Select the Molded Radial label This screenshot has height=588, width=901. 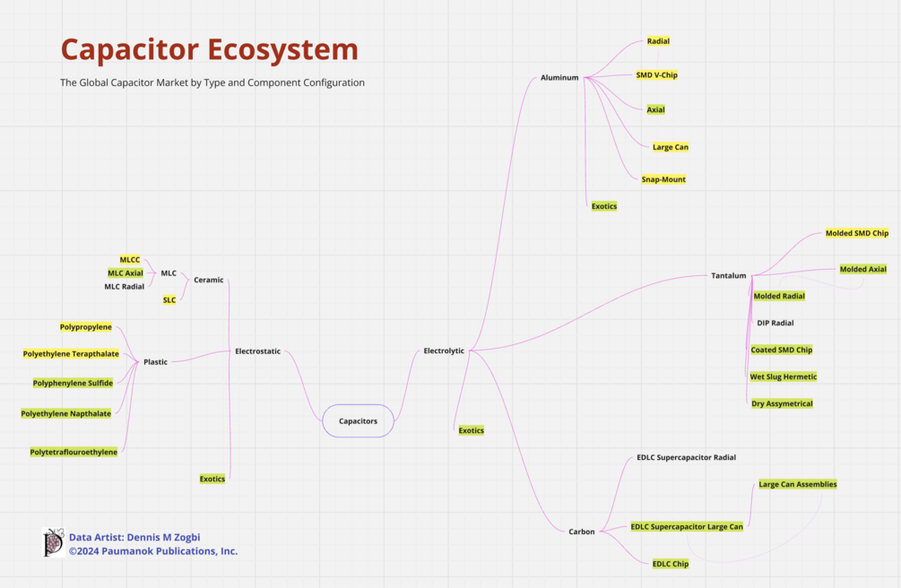[x=779, y=297]
